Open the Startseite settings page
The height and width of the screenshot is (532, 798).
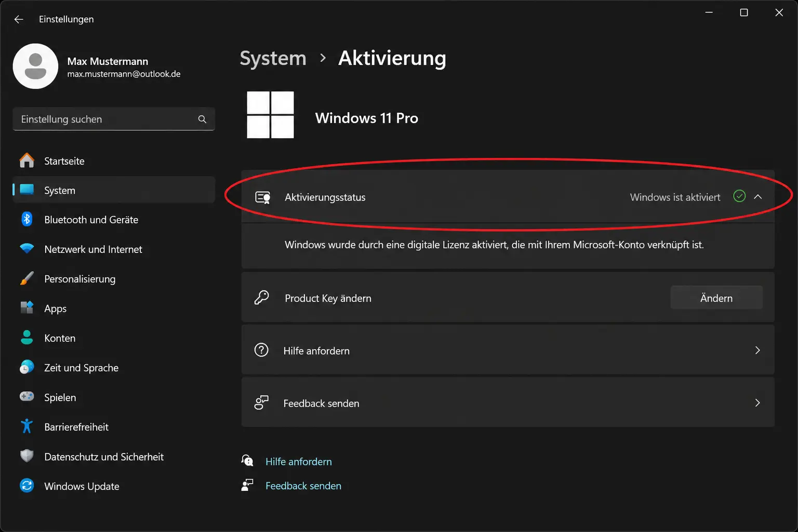[x=114, y=161]
